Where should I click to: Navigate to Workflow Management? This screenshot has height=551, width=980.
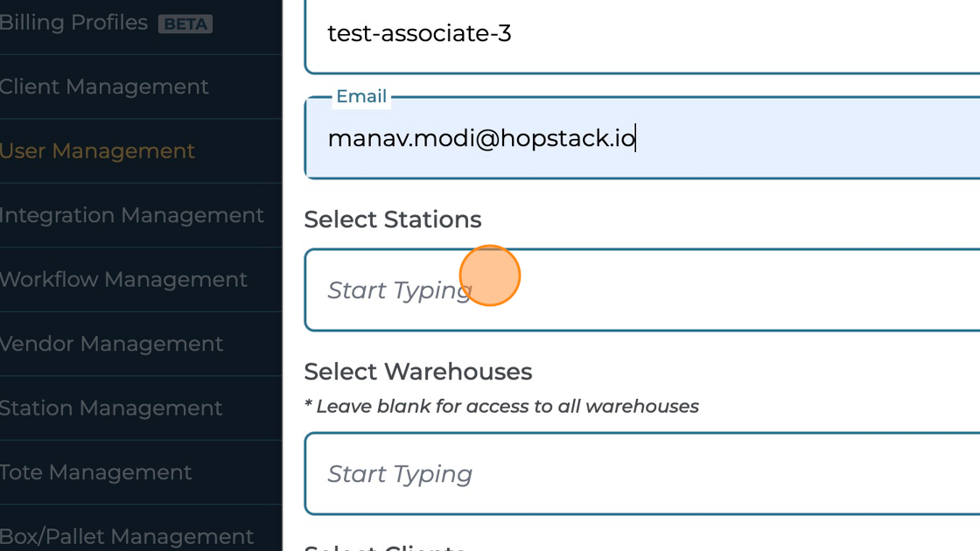point(123,280)
